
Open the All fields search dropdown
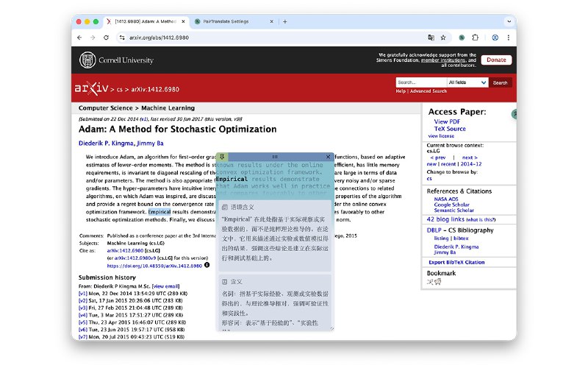467,82
